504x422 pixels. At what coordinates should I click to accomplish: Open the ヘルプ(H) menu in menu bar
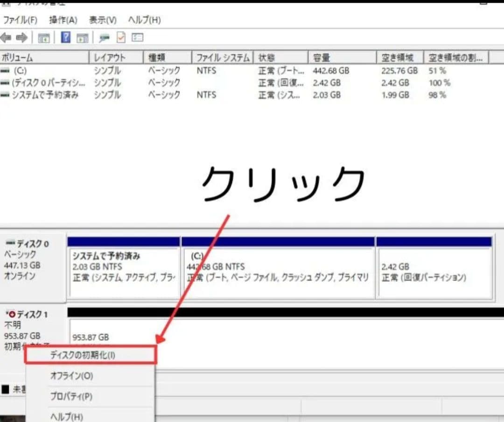pyautogui.click(x=144, y=20)
